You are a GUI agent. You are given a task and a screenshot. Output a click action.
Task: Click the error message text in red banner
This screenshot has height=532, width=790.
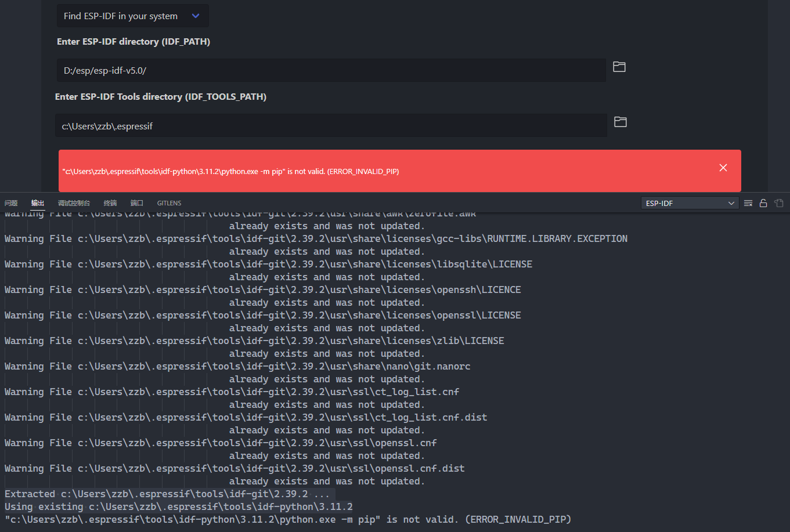pyautogui.click(x=230, y=171)
